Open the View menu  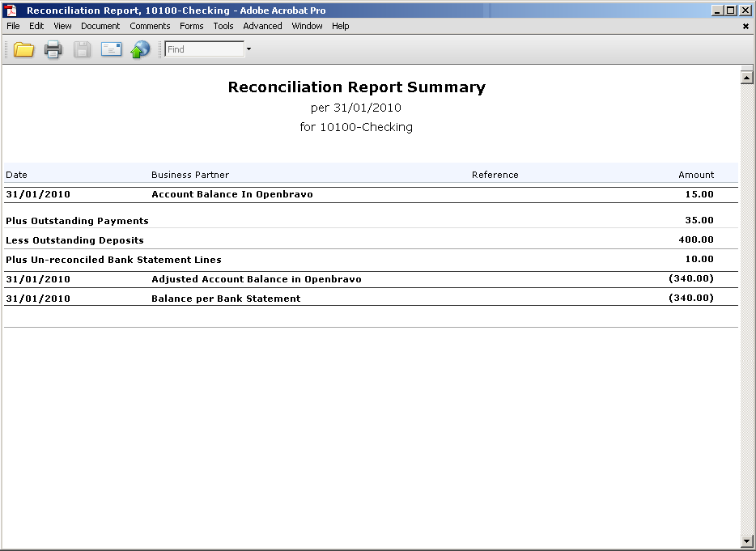62,26
